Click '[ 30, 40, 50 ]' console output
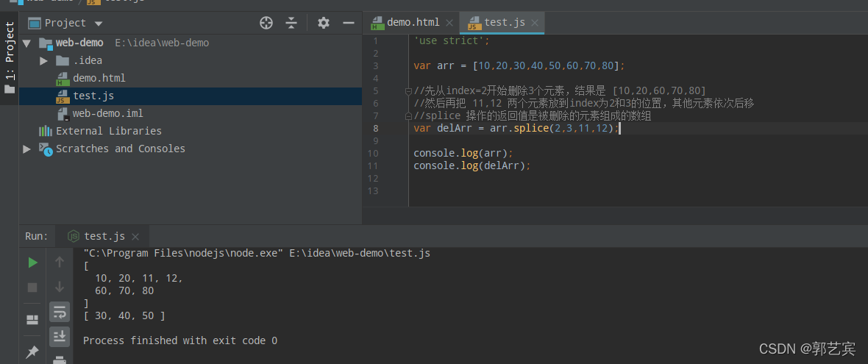The image size is (868, 364). click(x=124, y=316)
